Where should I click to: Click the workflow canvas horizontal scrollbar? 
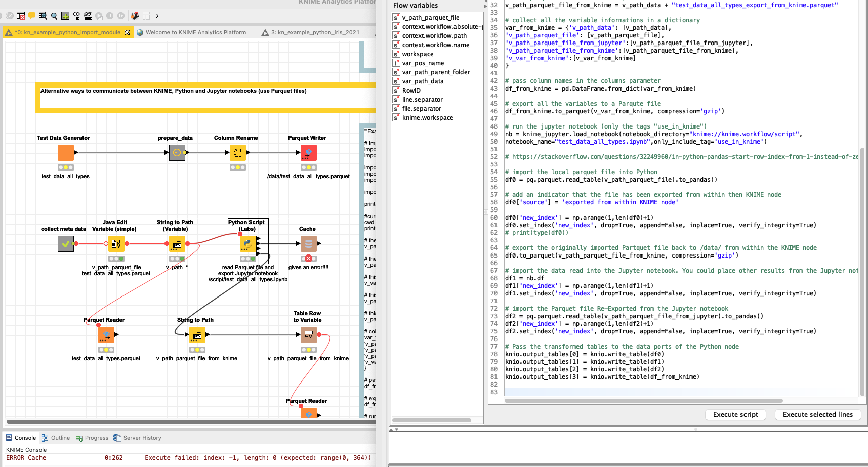191,421
